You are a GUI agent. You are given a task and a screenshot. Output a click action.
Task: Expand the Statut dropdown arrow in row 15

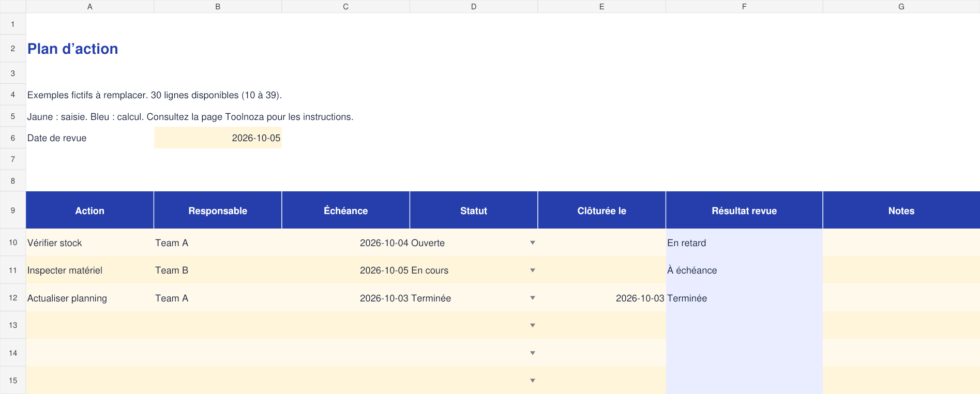coord(532,381)
